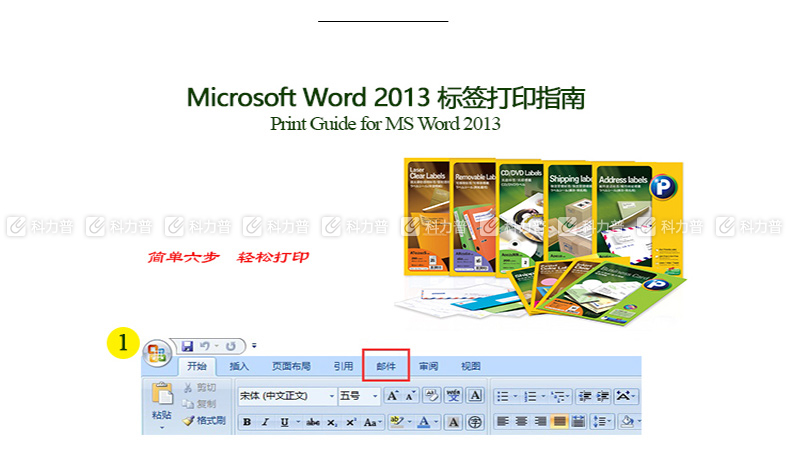Grow the font size
The width and height of the screenshot is (790, 454).
[392, 396]
